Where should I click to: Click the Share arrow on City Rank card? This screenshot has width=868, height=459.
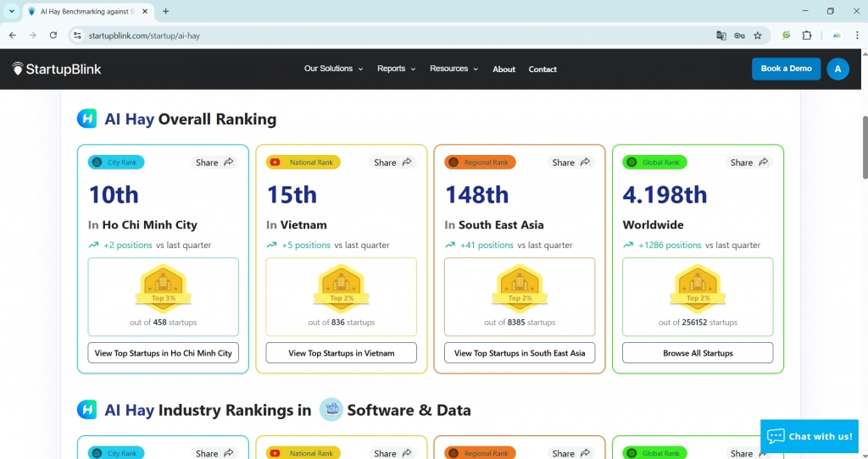point(229,162)
